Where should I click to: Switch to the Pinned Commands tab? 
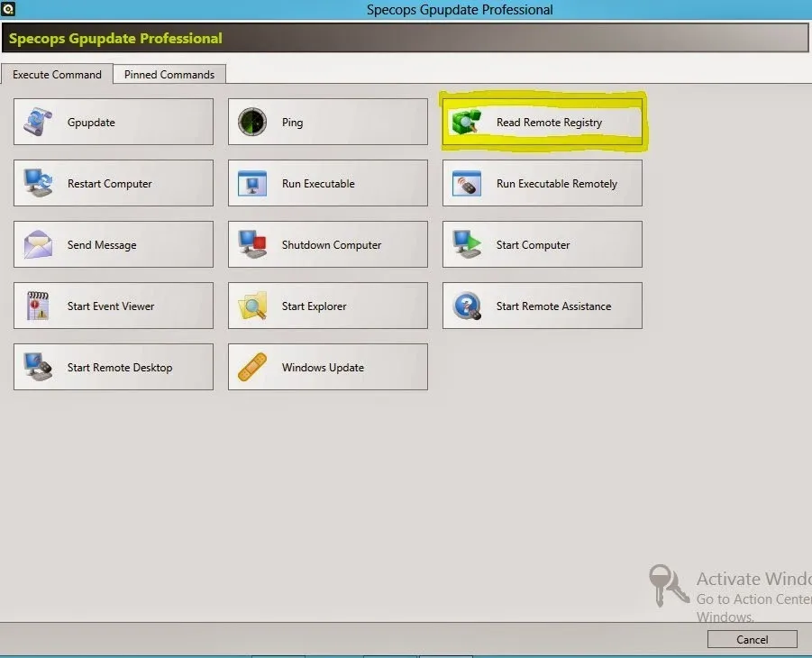169,74
